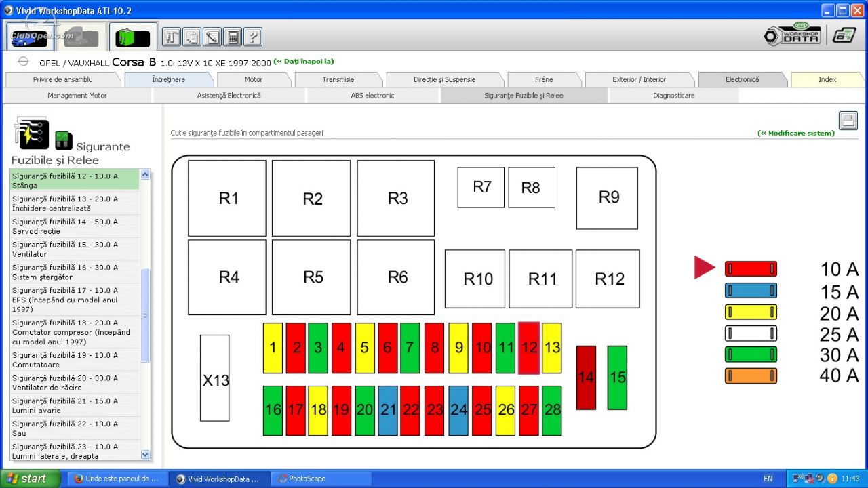The height and width of the screenshot is (488, 868).
Task: Open the 'Frâne' tab
Action: pyautogui.click(x=544, y=80)
